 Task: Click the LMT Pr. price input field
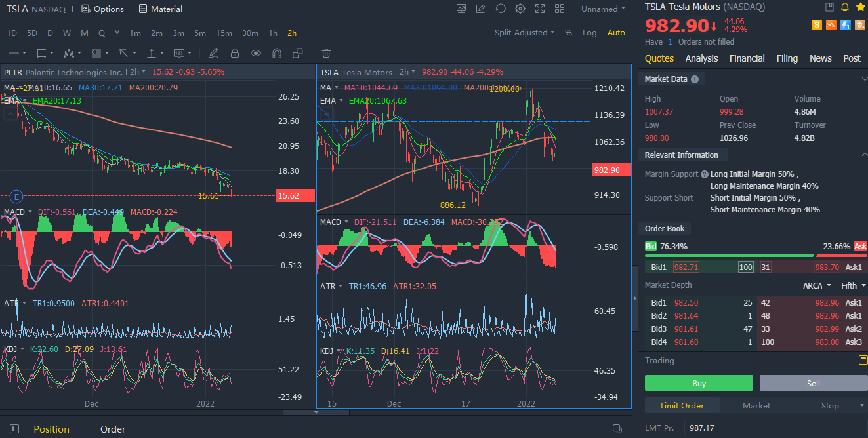pos(775,428)
